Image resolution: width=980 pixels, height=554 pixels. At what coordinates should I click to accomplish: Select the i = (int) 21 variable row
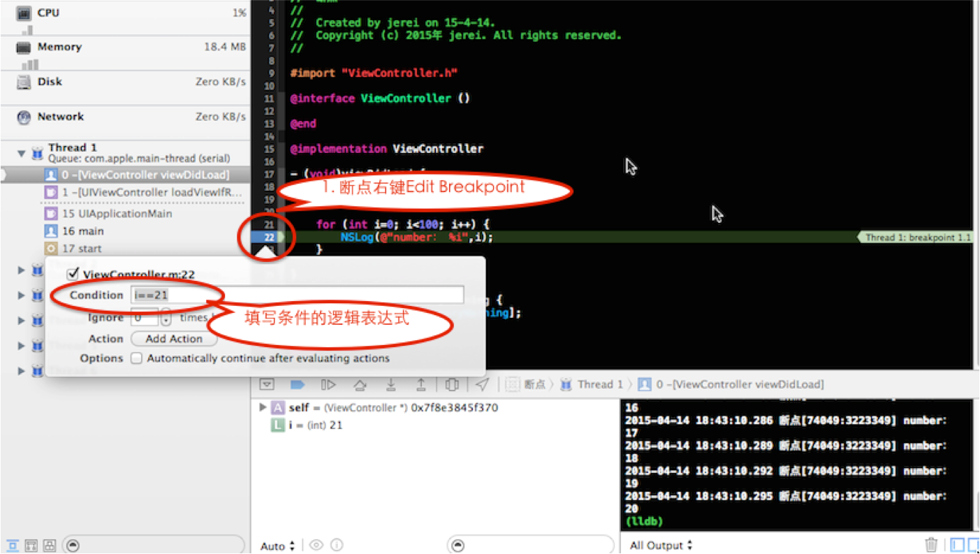point(307,425)
